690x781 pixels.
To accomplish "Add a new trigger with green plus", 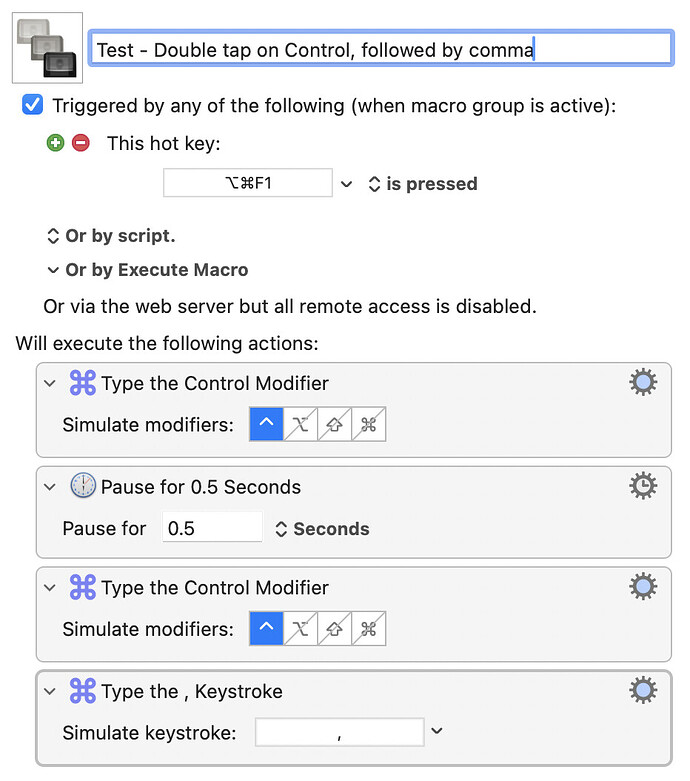I will pos(55,143).
